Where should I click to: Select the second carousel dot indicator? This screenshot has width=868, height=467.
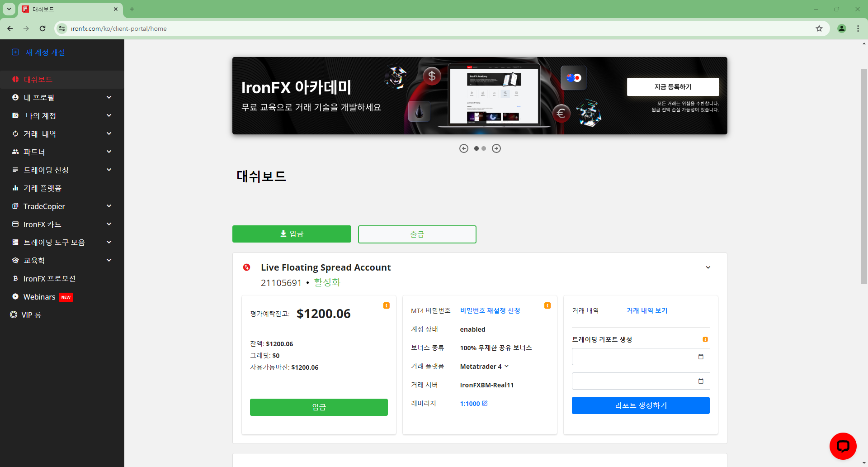(483, 148)
